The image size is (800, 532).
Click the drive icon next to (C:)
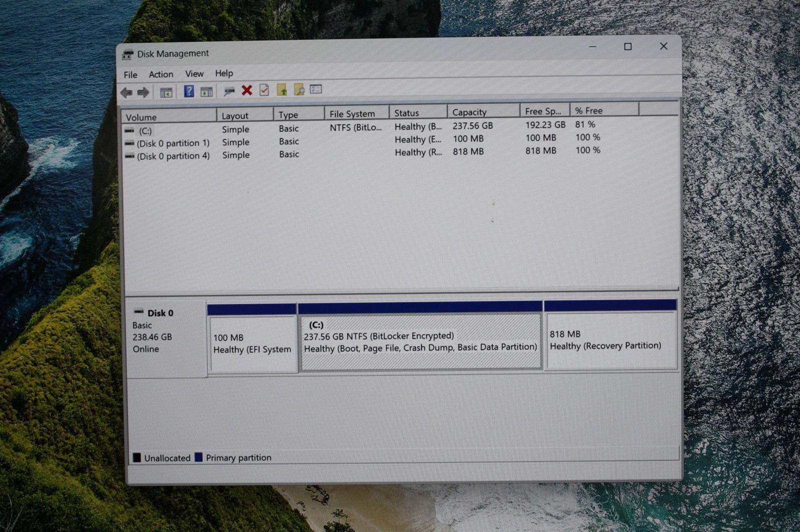coord(130,130)
